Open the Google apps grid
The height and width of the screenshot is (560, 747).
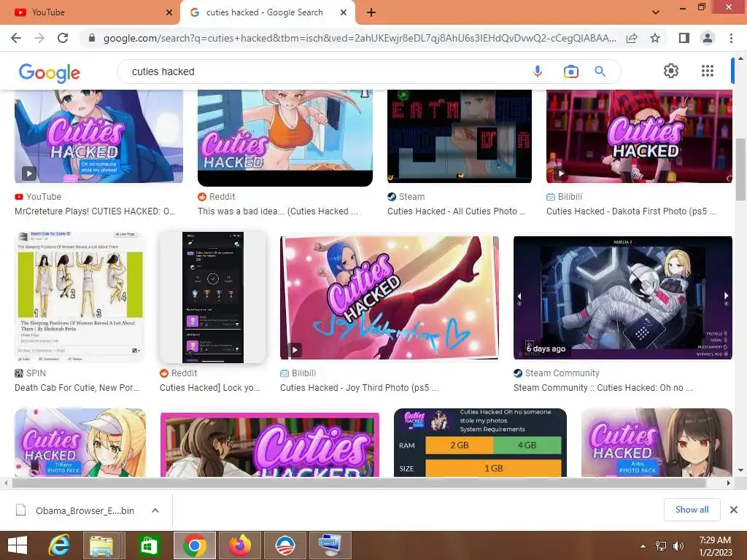[x=708, y=71]
